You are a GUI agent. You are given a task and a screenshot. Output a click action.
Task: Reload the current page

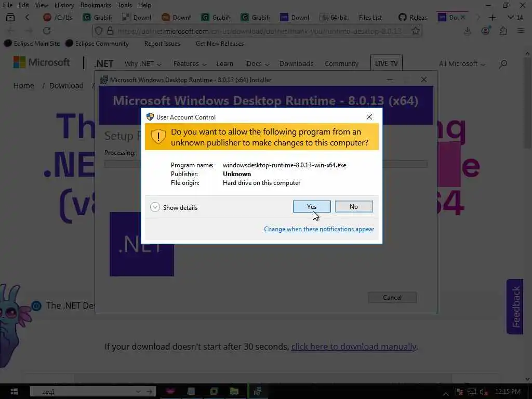[x=47, y=31]
